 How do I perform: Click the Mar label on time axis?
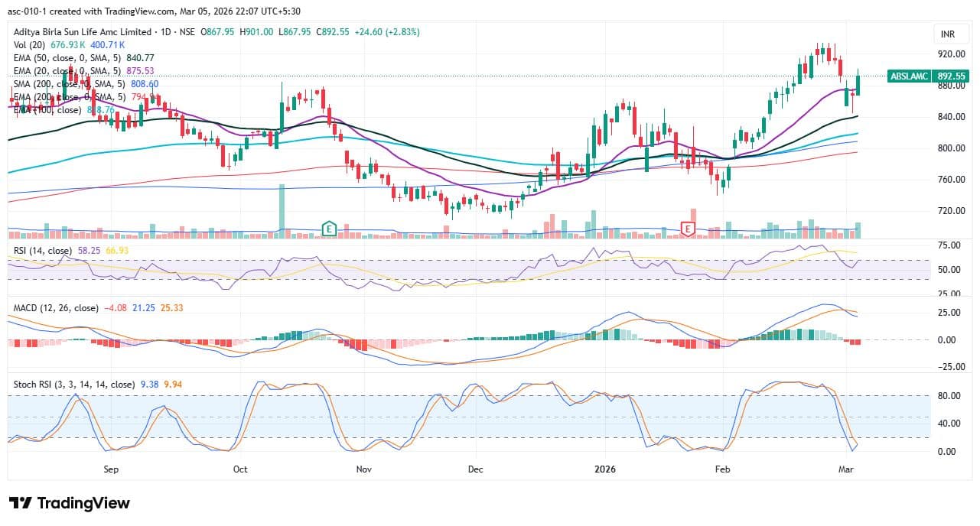tap(847, 469)
